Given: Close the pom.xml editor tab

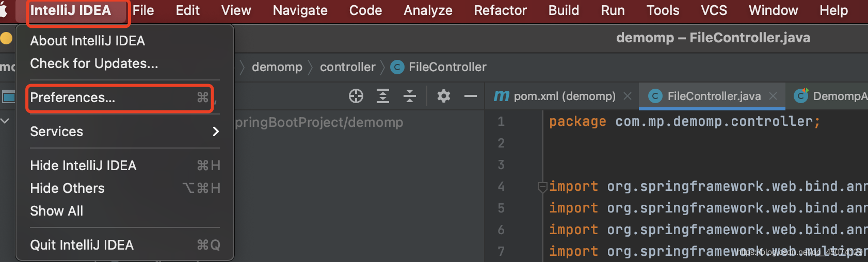Looking at the screenshot, I should coord(628,96).
